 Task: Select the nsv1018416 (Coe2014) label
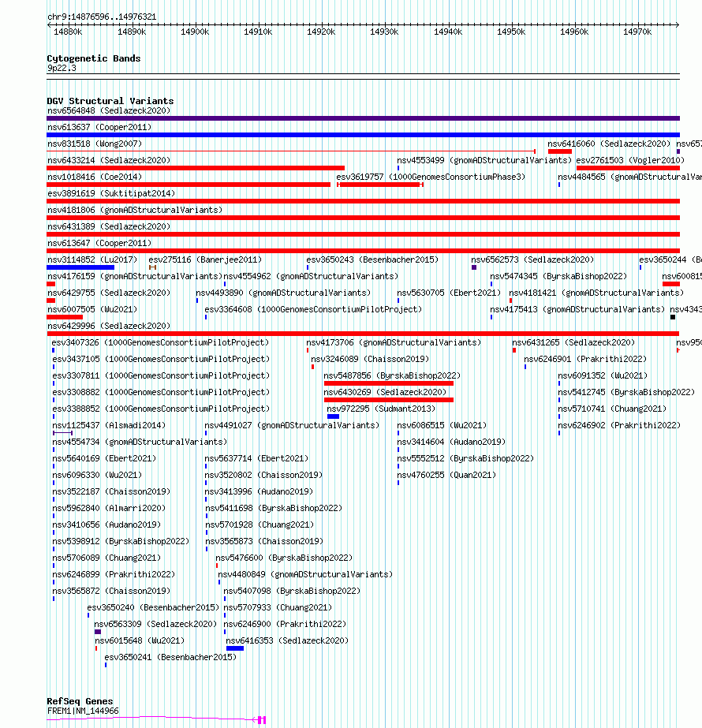(x=95, y=177)
